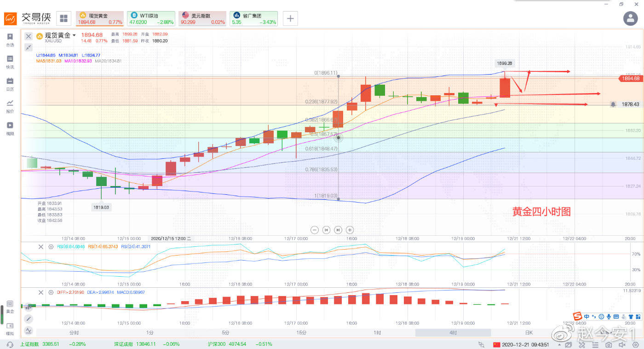Open the user profile avatar
The image size is (644, 349).
click(630, 18)
